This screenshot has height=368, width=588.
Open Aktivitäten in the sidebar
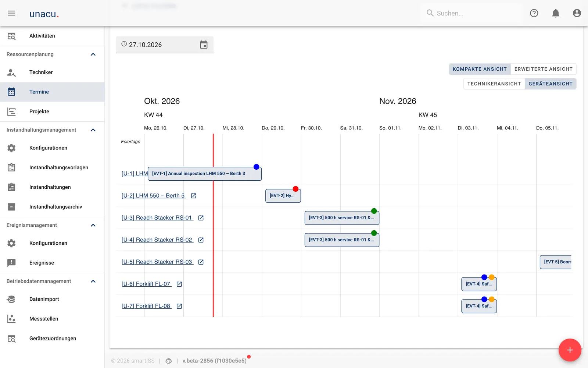(x=52, y=36)
